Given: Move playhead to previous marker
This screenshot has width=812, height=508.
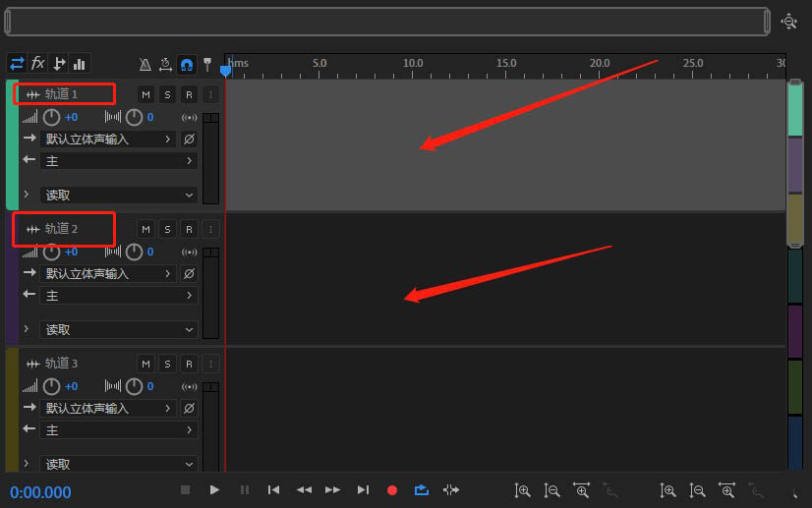Looking at the screenshot, I should click(x=274, y=490).
